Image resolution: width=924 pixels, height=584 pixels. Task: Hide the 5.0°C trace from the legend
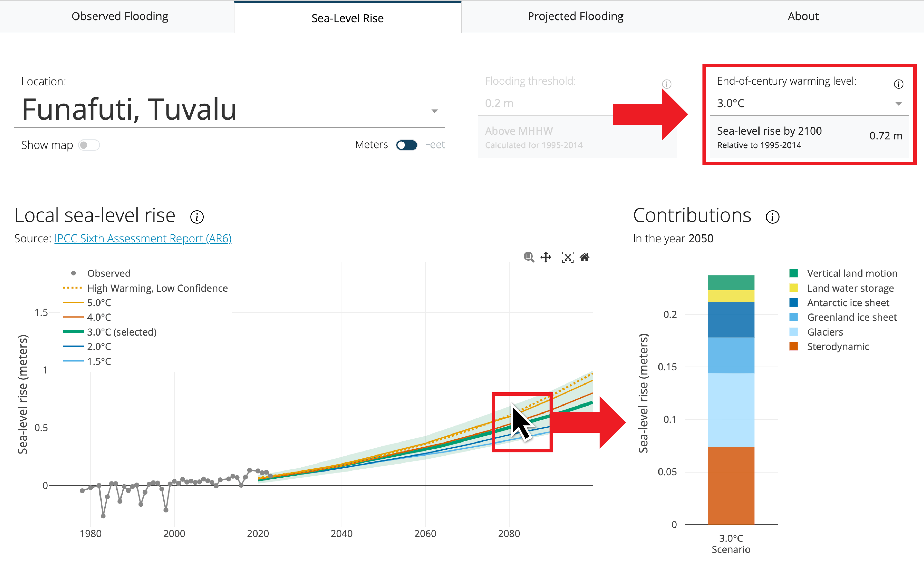[x=99, y=303]
